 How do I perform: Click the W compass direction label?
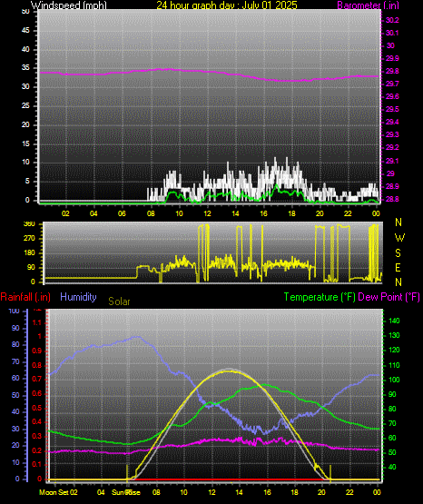coord(399,238)
